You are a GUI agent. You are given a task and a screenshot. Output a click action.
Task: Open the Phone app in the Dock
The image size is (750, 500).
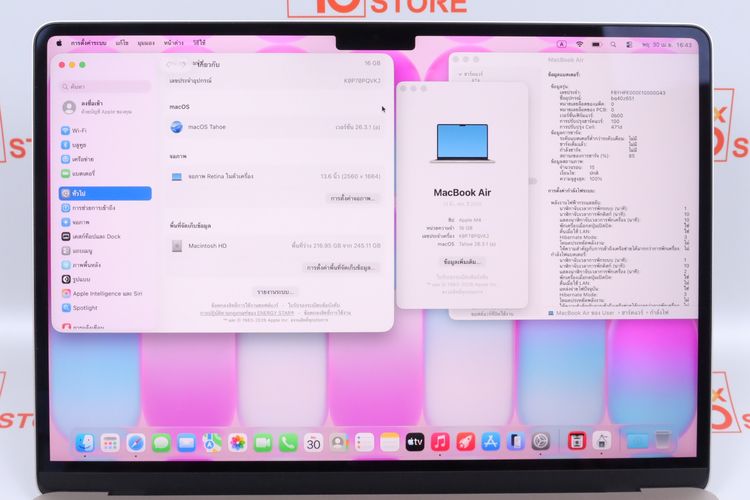288,443
